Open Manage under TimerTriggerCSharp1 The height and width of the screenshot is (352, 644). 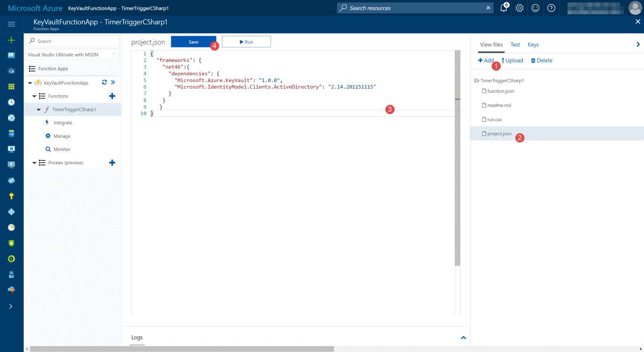click(x=62, y=136)
